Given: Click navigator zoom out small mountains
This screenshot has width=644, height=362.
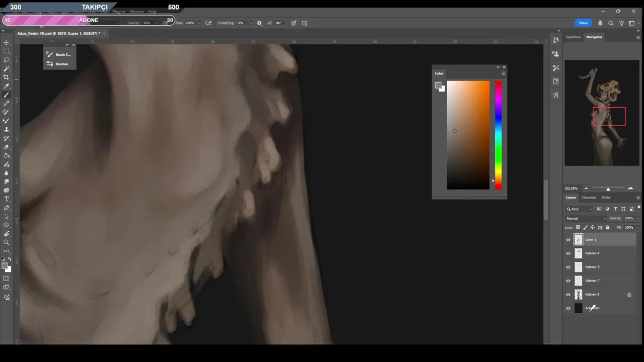Looking at the screenshot, I should [586, 189].
